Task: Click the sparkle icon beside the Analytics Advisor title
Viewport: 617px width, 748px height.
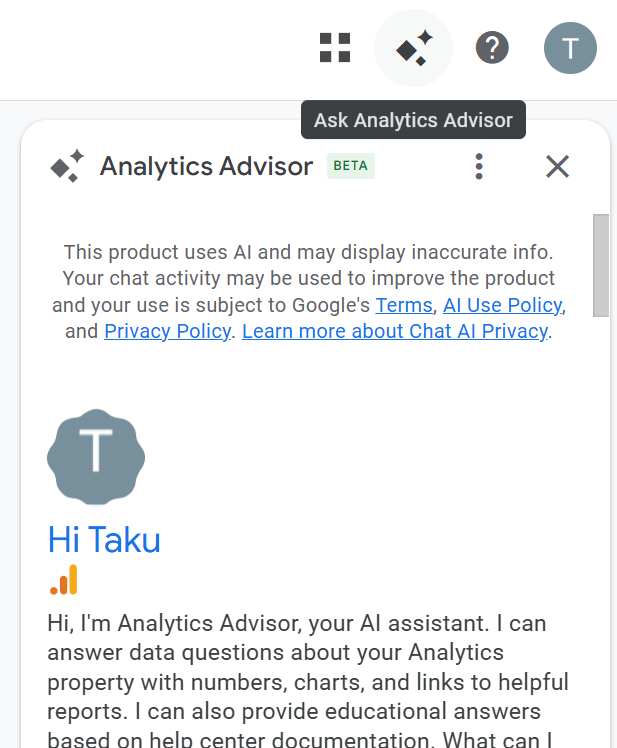Action: pyautogui.click(x=67, y=166)
